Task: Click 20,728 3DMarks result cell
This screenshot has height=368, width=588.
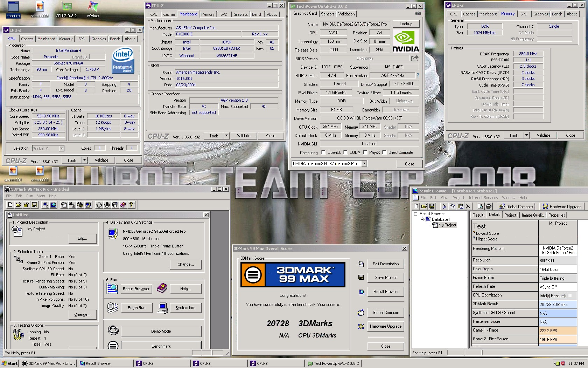Action: (x=558, y=305)
